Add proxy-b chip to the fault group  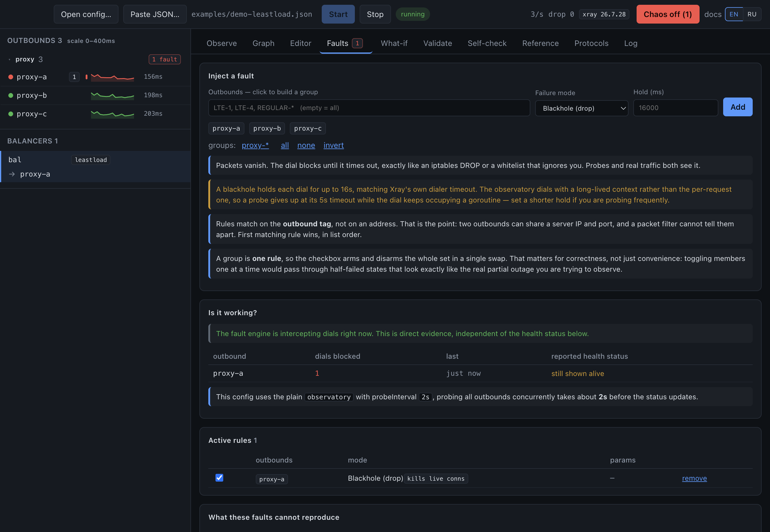point(267,128)
